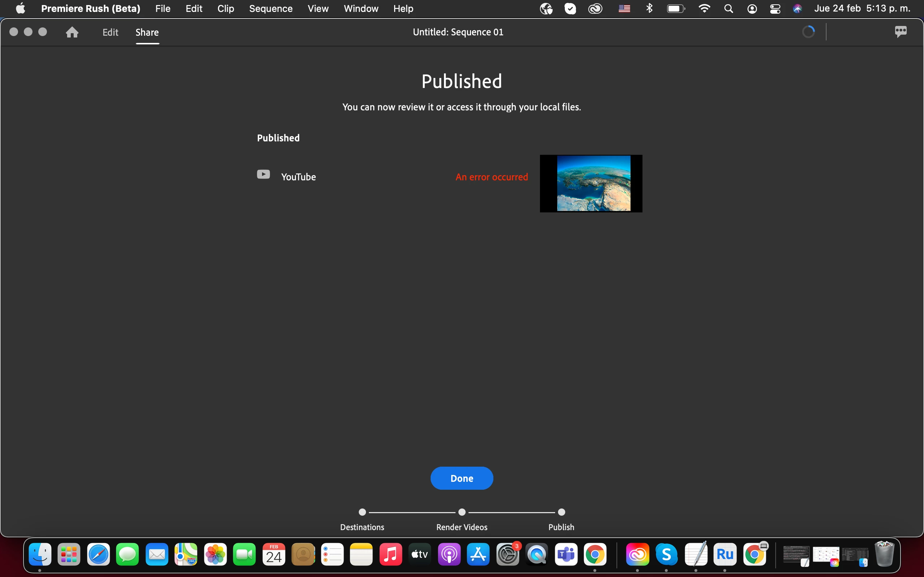Click the Render Videos step dot

[462, 512]
